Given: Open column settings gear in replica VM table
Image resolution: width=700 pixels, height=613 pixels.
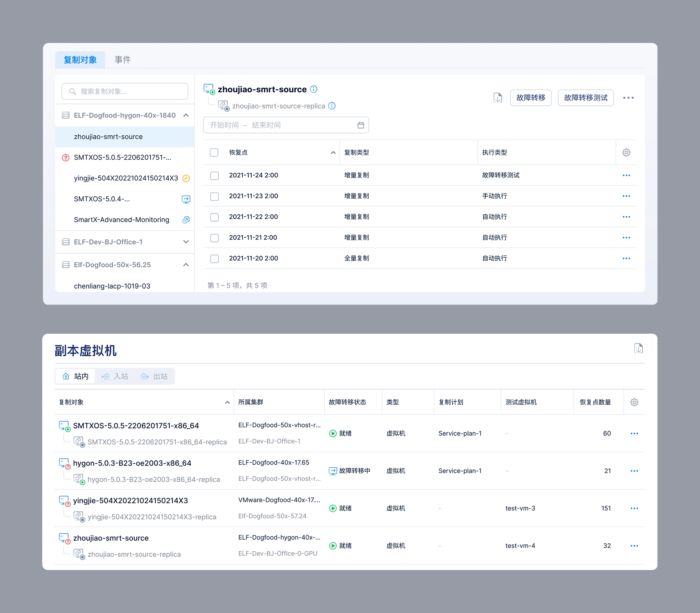Looking at the screenshot, I should click(x=634, y=402).
